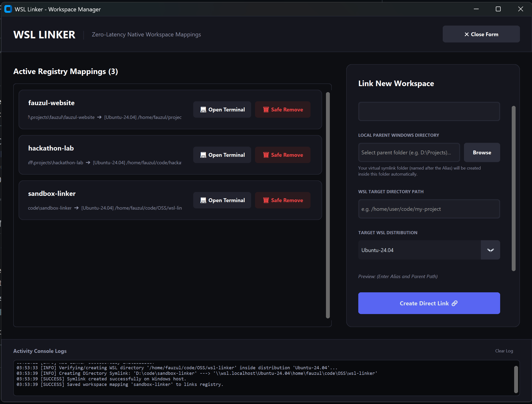The width and height of the screenshot is (532, 404).
Task: Focus the local parent Windows directory field
Action: [409, 152]
